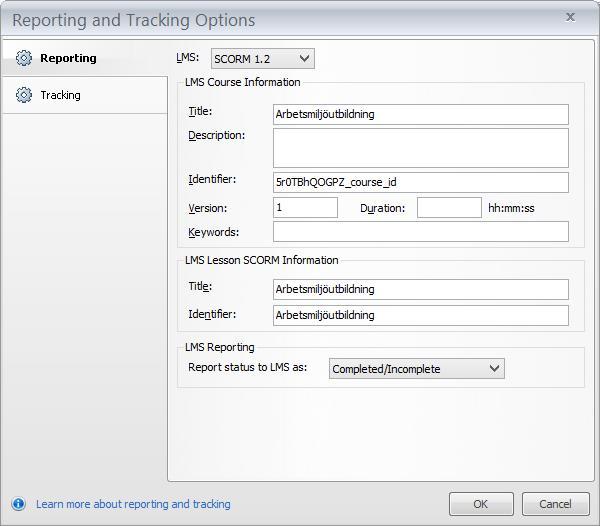The width and height of the screenshot is (600, 526).
Task: Open the Report status to LMS dropdown
Action: [x=417, y=369]
